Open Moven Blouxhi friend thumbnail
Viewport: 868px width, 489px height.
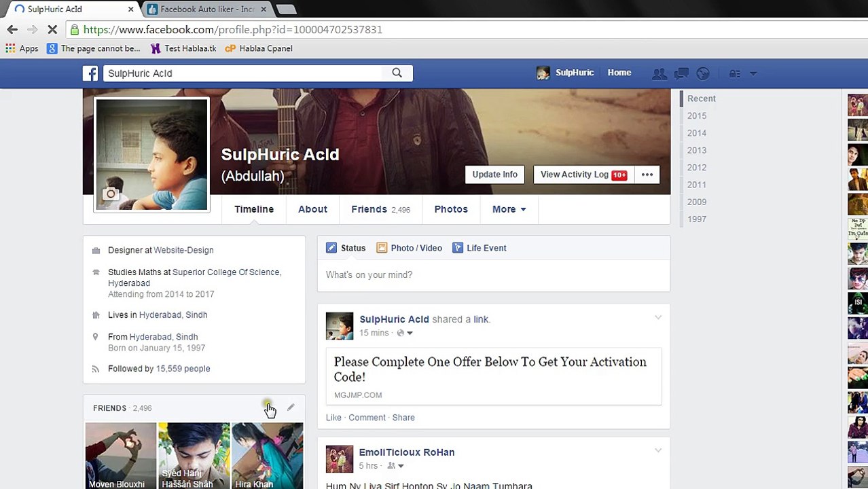[x=121, y=456]
